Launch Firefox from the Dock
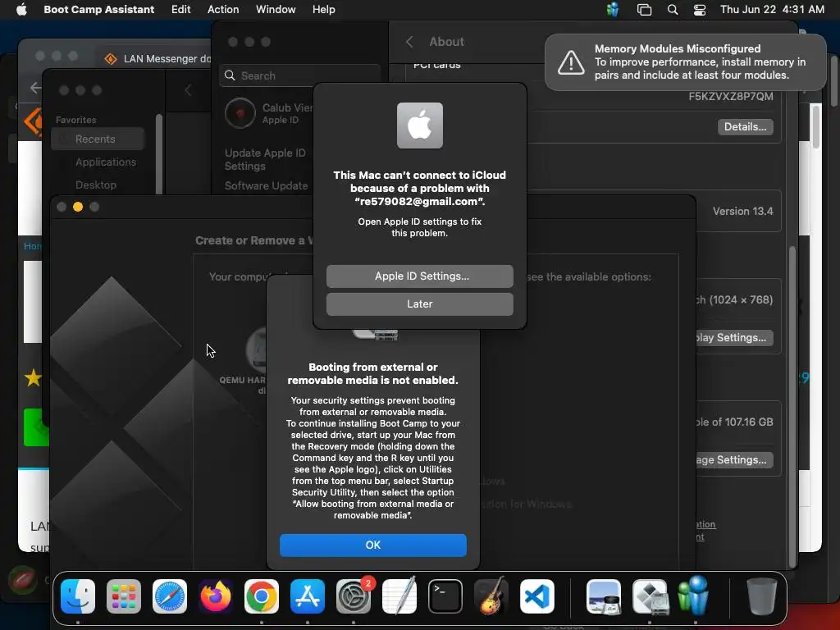The height and width of the screenshot is (630, 840). tap(216, 596)
